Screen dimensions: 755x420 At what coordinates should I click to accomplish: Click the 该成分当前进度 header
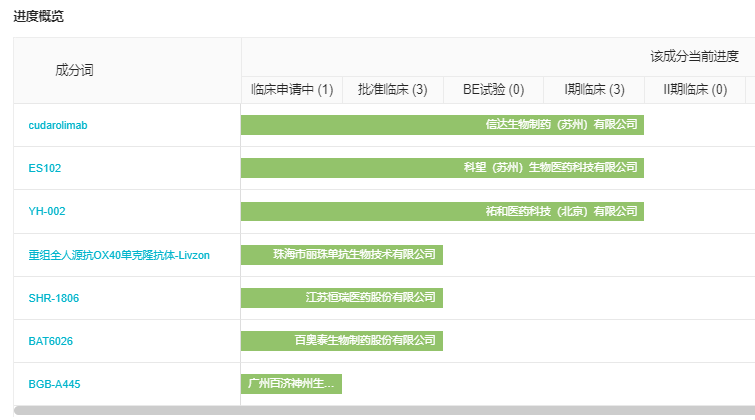(694, 56)
